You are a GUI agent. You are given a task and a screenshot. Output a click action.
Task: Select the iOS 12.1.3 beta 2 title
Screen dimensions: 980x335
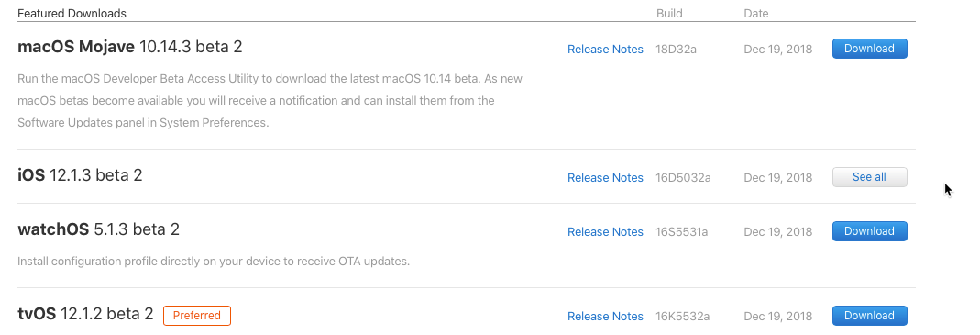pyautogui.click(x=80, y=175)
